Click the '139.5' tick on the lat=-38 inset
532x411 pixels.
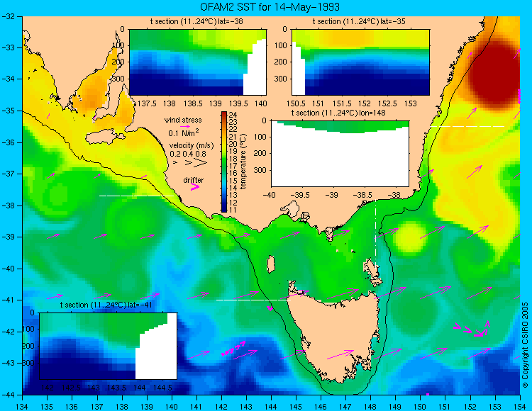click(x=238, y=103)
